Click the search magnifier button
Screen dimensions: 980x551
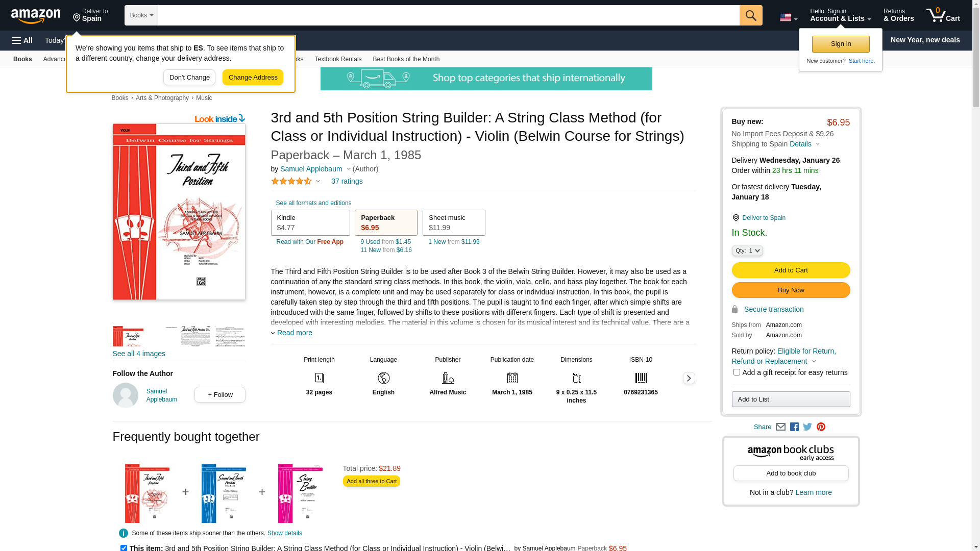pyautogui.click(x=750, y=15)
